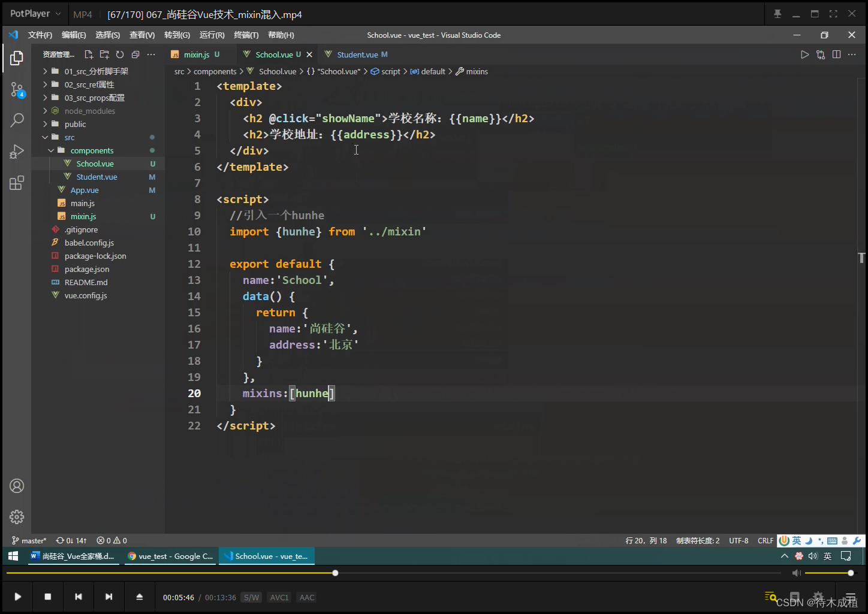Click the script breadcrumb segment
Image resolution: width=868 pixels, height=614 pixels.
385,71
